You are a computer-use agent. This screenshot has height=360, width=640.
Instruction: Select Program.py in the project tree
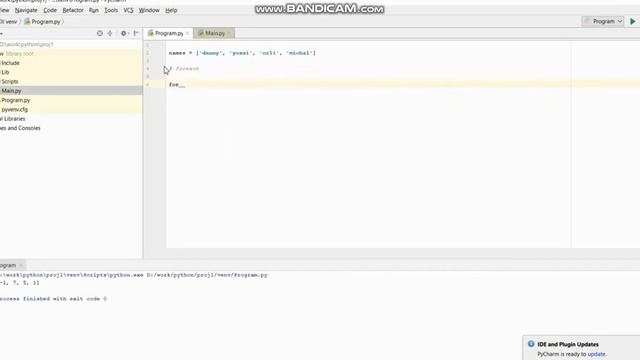[16, 100]
